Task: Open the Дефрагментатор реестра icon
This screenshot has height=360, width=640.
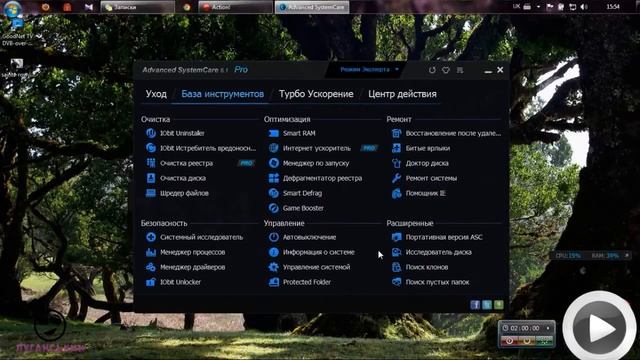Action: point(273,178)
